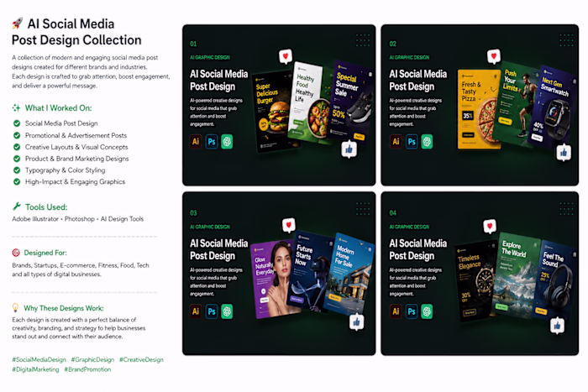Click the Illustrator Ai icon in card 03
The width and height of the screenshot is (588, 392).
tap(196, 311)
